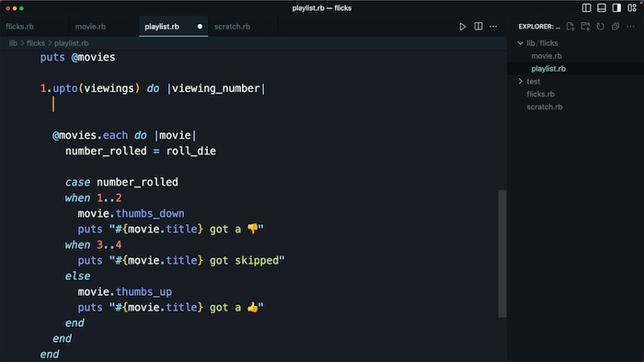Click the thumbs-up emoji in string
Viewport: 644px width, 362px height.
pos(253,307)
